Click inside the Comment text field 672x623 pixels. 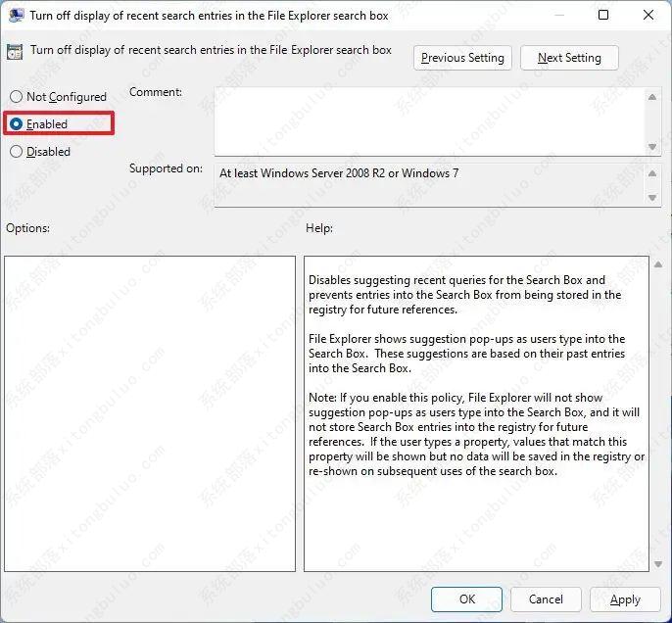click(x=429, y=120)
